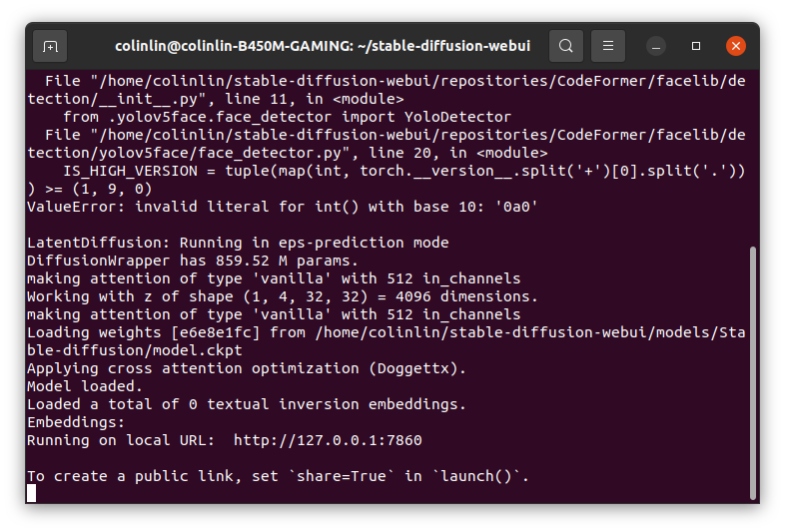
Task: Click the scrollbar track above the thumb
Action: [752, 150]
